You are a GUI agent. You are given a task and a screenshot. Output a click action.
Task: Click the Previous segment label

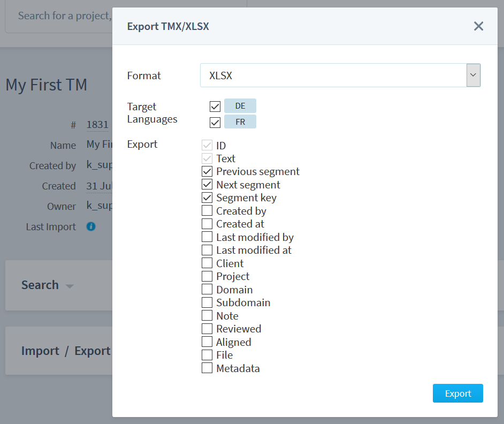tap(258, 171)
